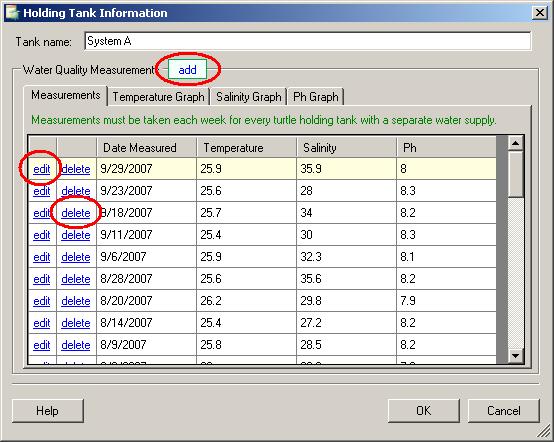Click the scroll down arrow of the table

(515, 355)
